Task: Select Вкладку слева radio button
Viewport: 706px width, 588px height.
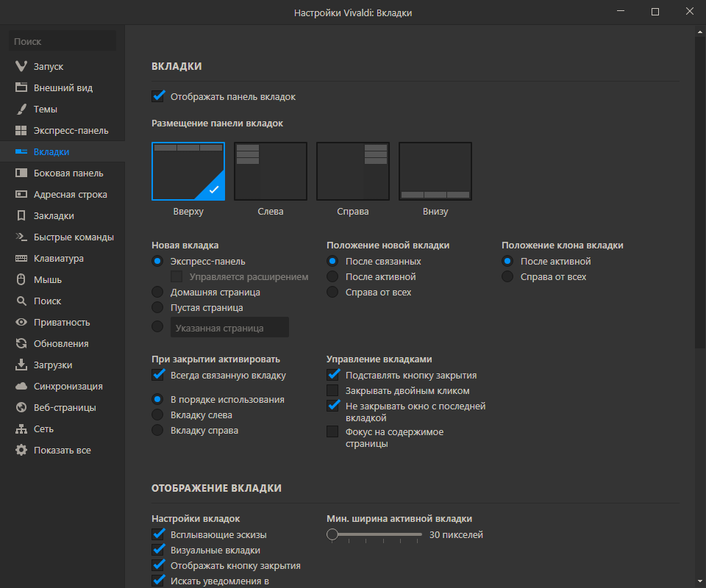Action: click(x=157, y=415)
